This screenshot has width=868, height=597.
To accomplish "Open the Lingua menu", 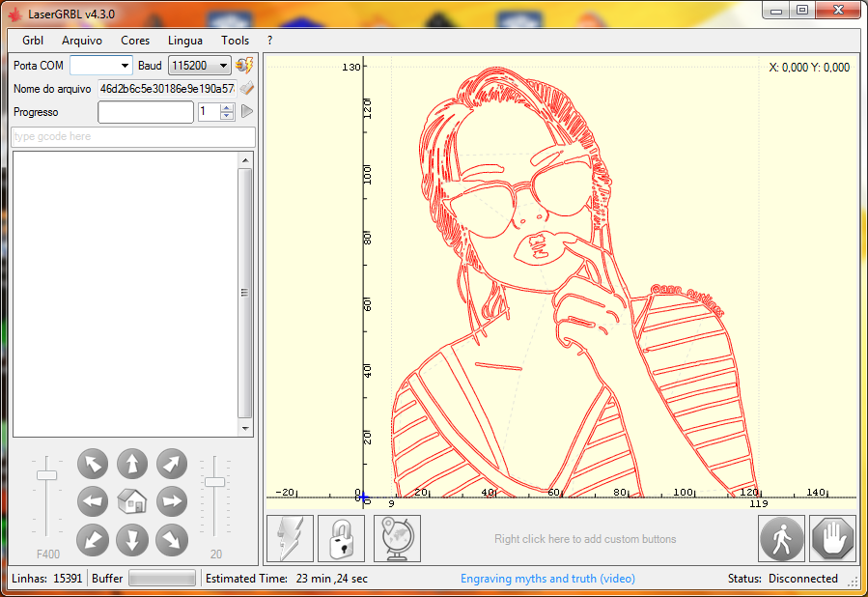I will point(184,41).
